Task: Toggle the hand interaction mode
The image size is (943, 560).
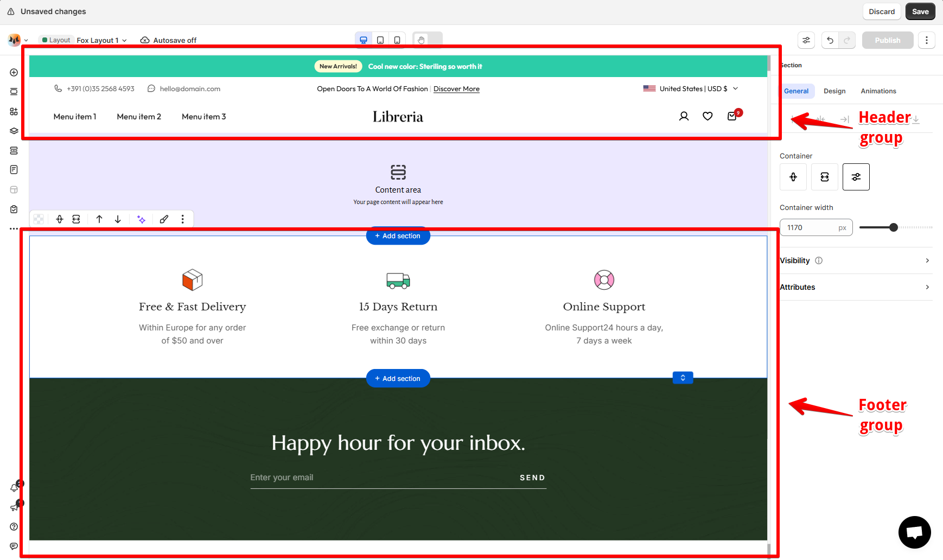Action: pos(422,40)
